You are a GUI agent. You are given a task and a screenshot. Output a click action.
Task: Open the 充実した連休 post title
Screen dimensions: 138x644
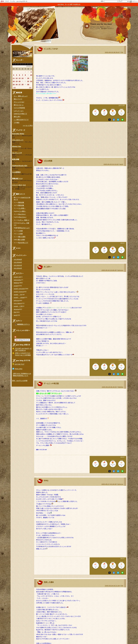[x=49, y=582]
